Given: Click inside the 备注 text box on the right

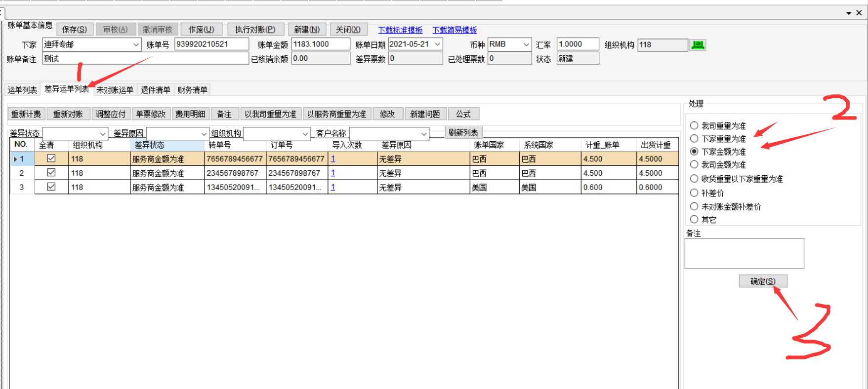Looking at the screenshot, I should coord(744,253).
